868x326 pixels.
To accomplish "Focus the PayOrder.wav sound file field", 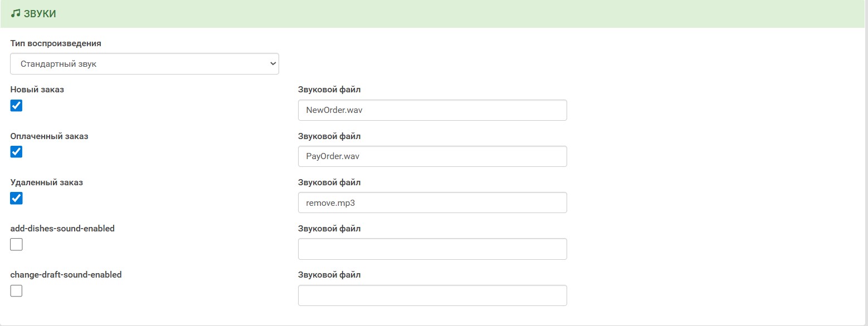I will 432,156.
